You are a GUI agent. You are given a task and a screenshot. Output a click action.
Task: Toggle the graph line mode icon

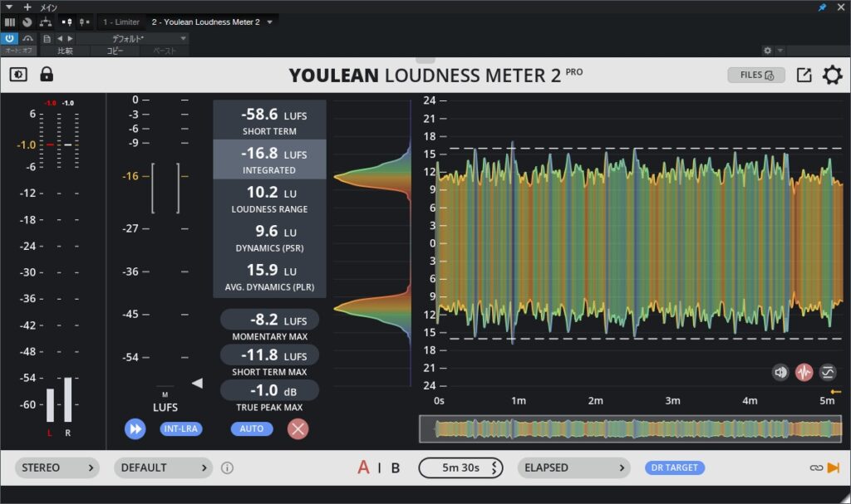click(827, 372)
